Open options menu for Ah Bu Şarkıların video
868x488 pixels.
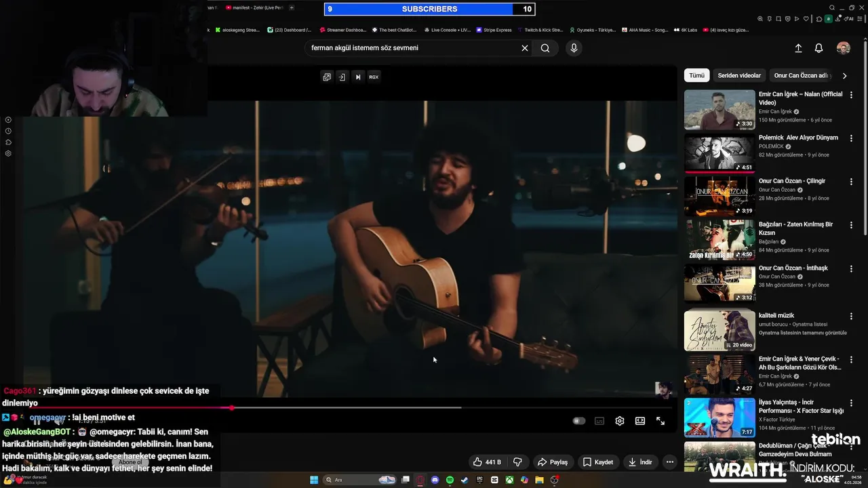tap(851, 359)
